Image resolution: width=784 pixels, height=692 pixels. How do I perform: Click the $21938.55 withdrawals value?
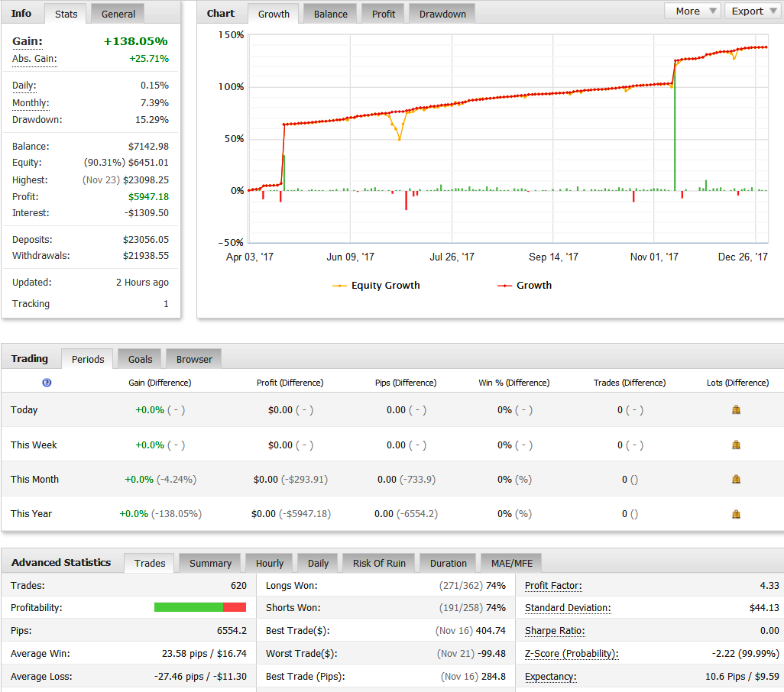pos(146,256)
